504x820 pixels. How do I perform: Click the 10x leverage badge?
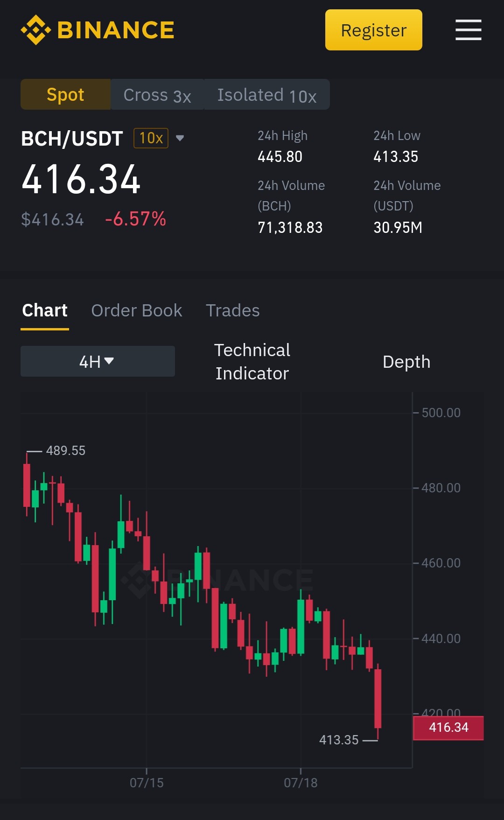point(151,138)
